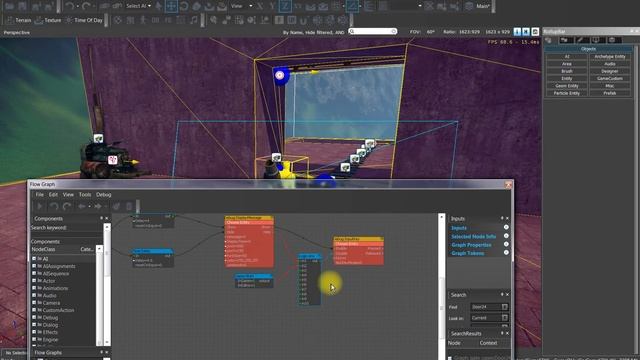Click the Prefab object button
The image size is (640, 360).
point(610,93)
